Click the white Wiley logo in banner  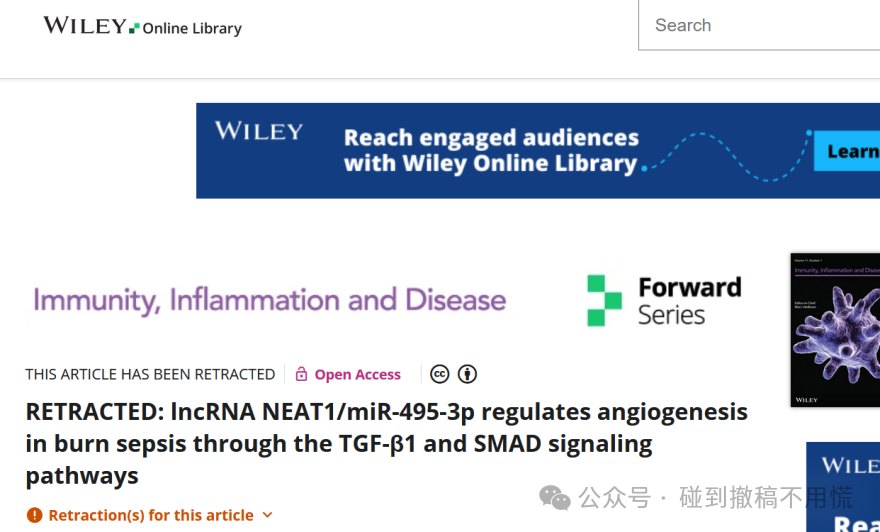(x=259, y=131)
